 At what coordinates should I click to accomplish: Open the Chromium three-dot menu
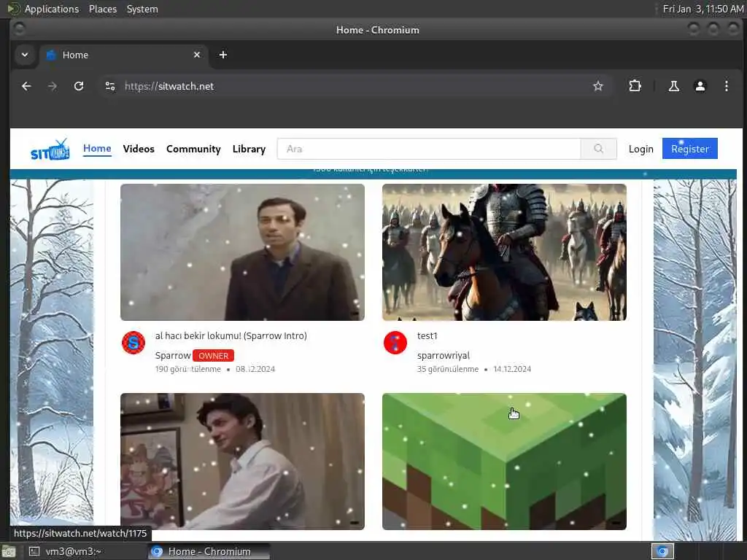pyautogui.click(x=726, y=86)
